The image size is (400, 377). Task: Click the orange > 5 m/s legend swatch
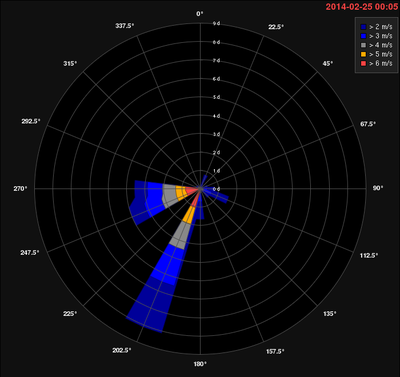[x=363, y=54]
